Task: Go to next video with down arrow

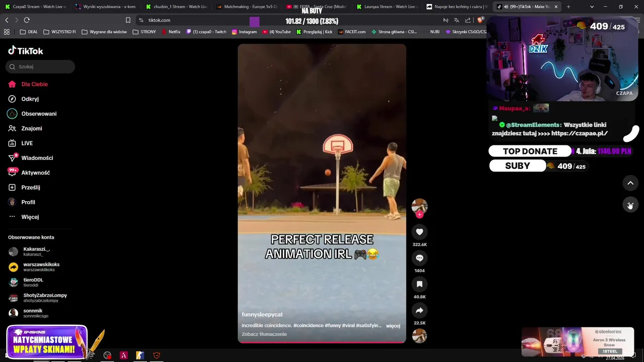Action: tap(630, 205)
